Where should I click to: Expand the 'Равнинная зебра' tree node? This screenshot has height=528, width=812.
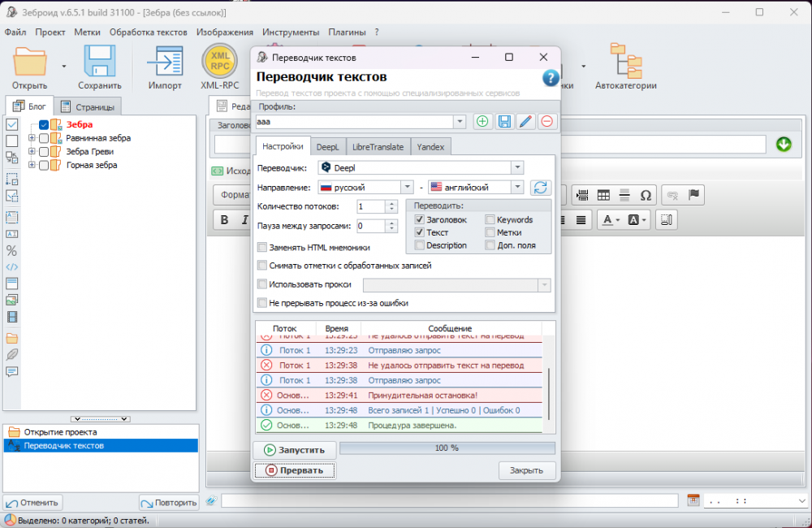tap(32, 138)
